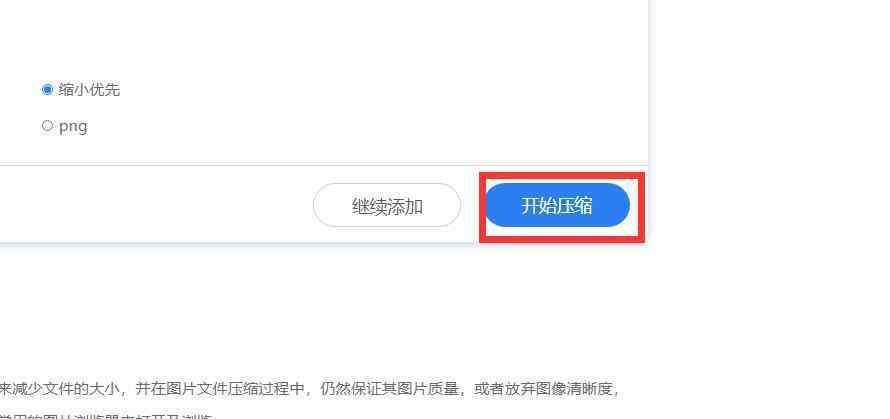Click 继续添加 to add more images
This screenshot has width=890, height=419.
387,205
